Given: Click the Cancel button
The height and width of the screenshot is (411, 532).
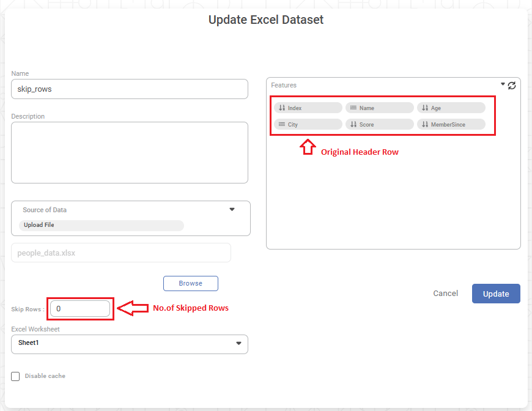Looking at the screenshot, I should pos(445,294).
